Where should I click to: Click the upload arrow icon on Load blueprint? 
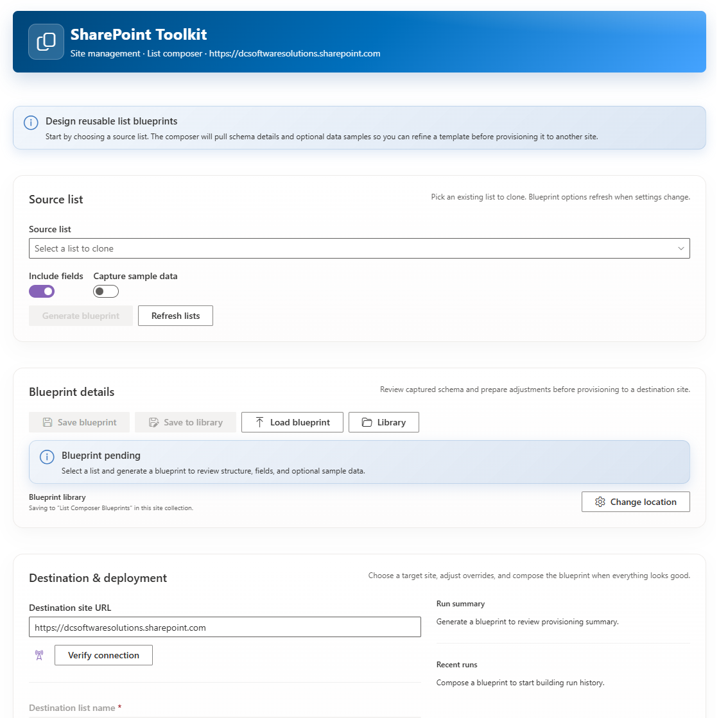tap(259, 422)
